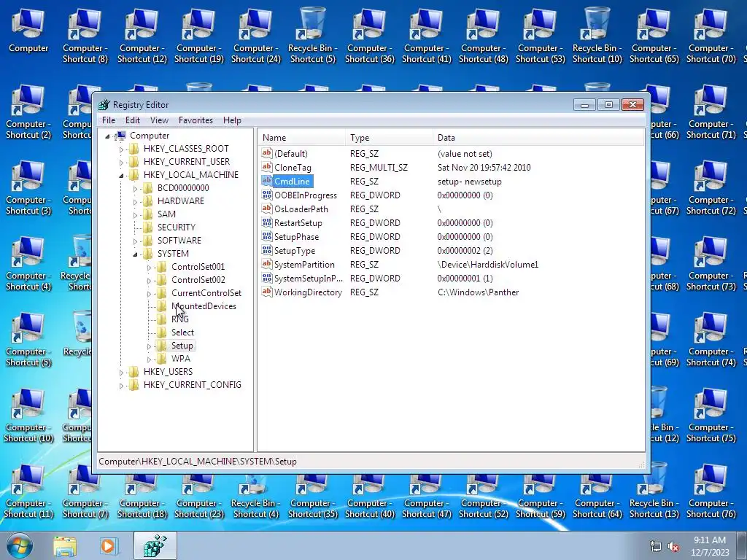Screen dimensions: 747x560
Task: Expand the HARDWARE key node
Action: tap(135, 201)
